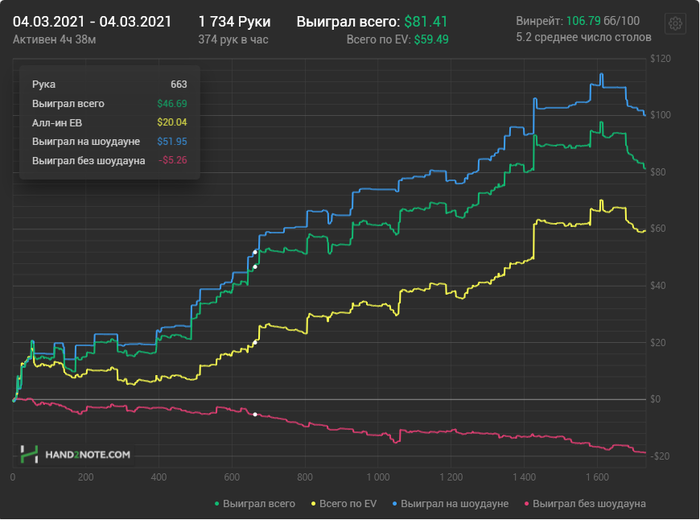The height and width of the screenshot is (520, 700).
Task: Click the -$20 y-axis label
Action: pos(660,456)
